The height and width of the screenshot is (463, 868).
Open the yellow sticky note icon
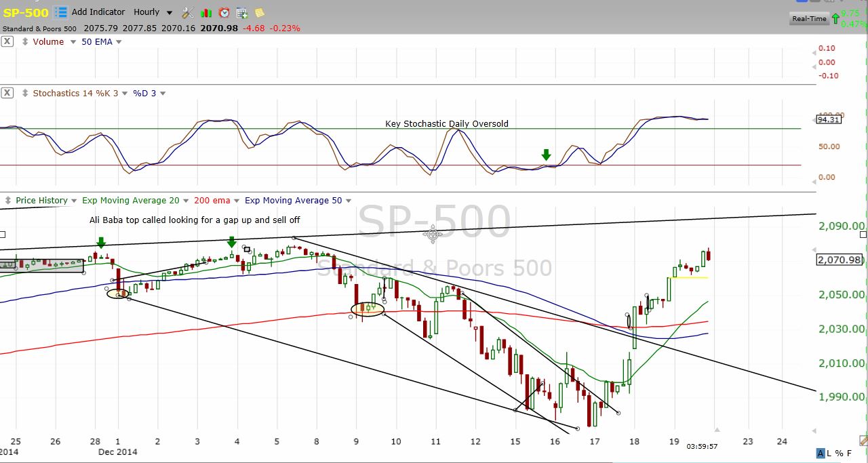(260, 12)
